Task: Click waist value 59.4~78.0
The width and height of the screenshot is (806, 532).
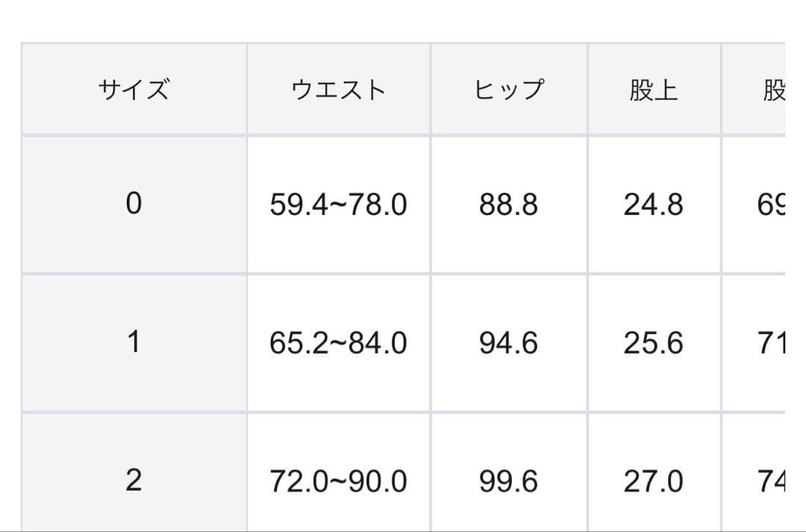Action: pos(338,204)
